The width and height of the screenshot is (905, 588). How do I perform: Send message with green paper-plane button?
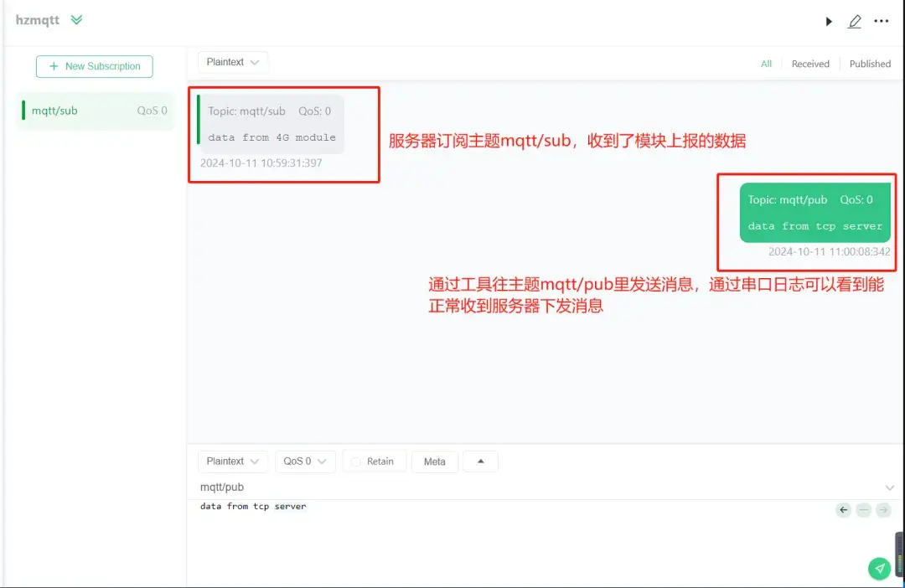point(879,569)
